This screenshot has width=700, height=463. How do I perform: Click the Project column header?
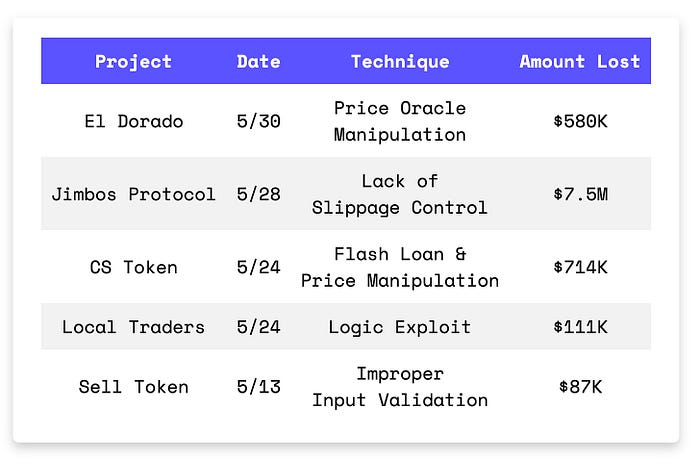point(133,62)
